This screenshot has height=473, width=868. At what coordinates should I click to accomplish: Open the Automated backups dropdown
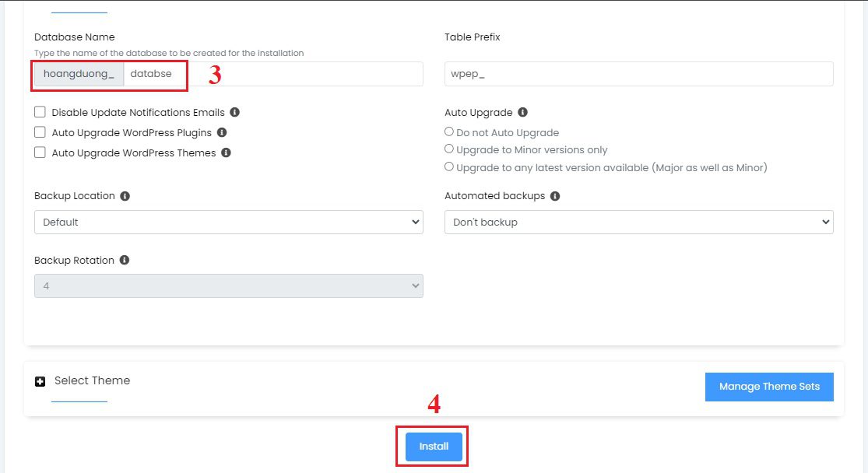click(639, 222)
